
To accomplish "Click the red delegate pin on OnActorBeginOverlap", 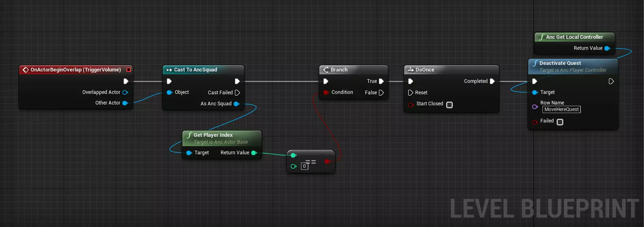I will (x=129, y=70).
